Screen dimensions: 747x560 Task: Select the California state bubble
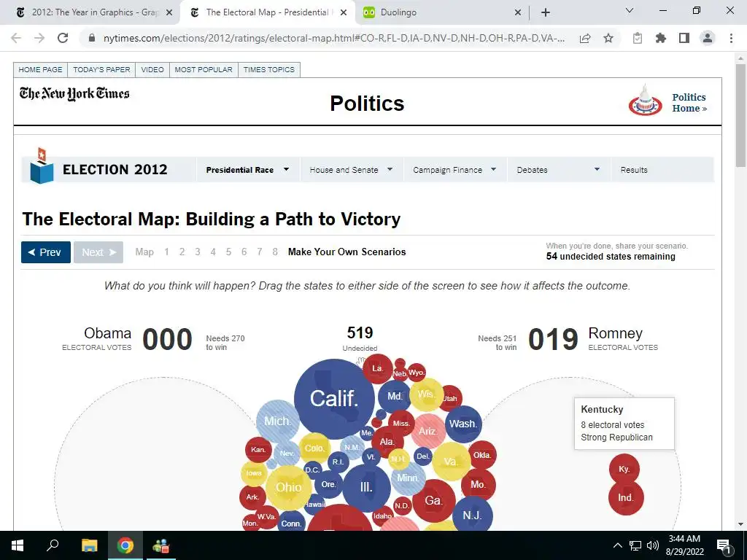click(334, 399)
